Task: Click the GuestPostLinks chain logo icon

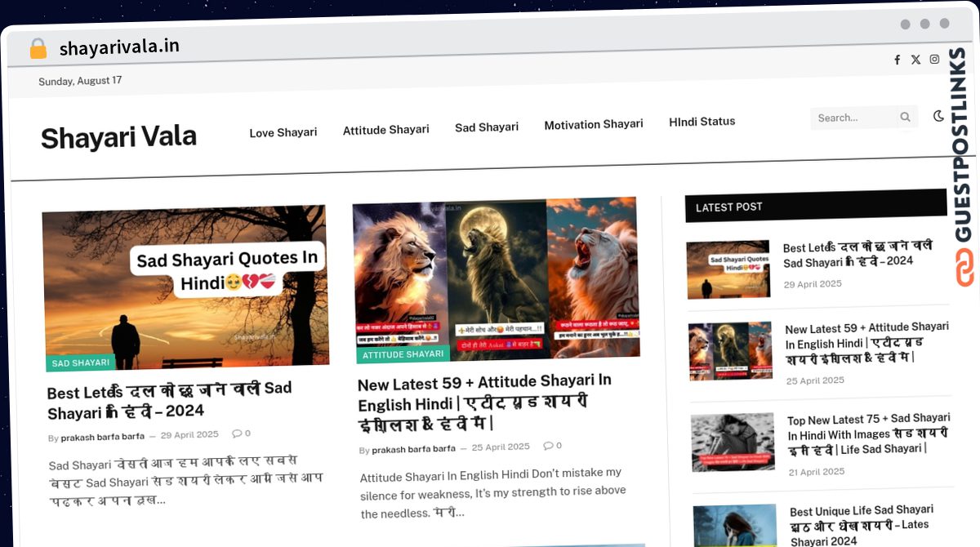Action: [964, 268]
